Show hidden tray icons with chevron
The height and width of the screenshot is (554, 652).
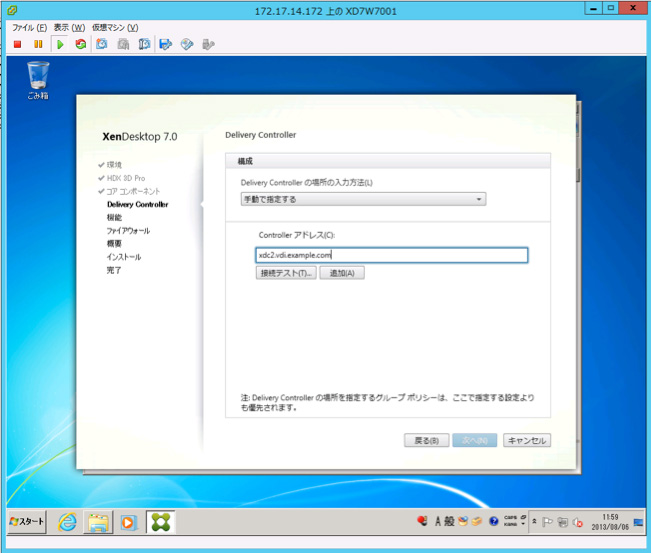534,521
